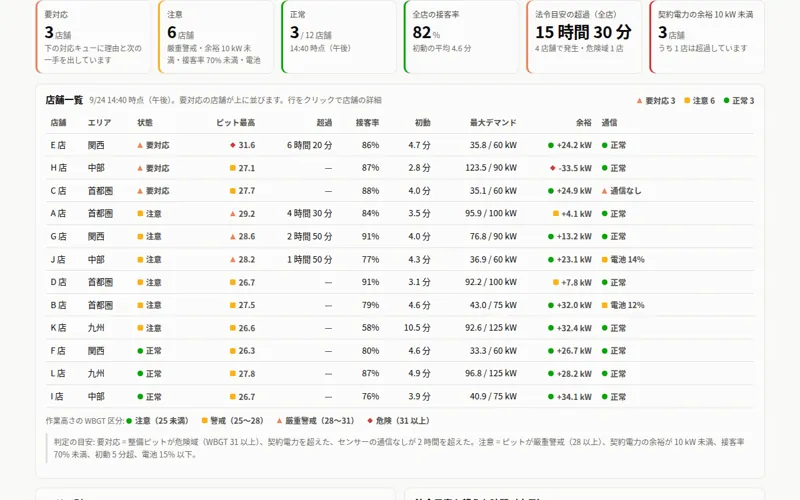
Task: Sort by the ピット最高 column header
Action: click(x=236, y=122)
